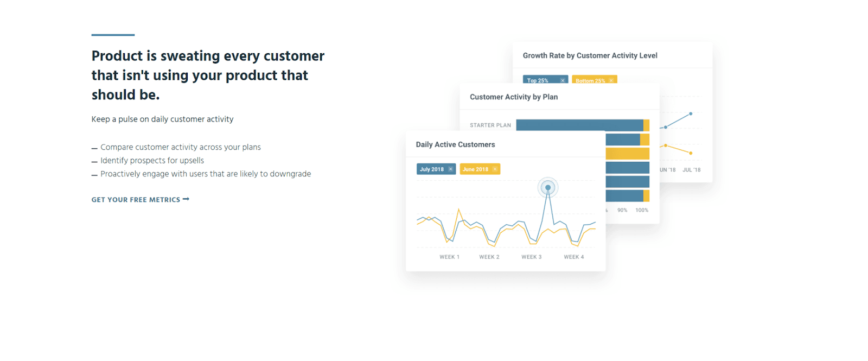Select the July 2018 tag label

(432, 169)
